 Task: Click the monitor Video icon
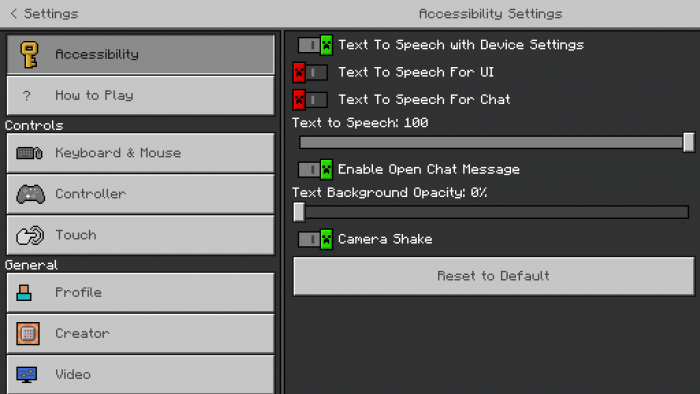27,374
